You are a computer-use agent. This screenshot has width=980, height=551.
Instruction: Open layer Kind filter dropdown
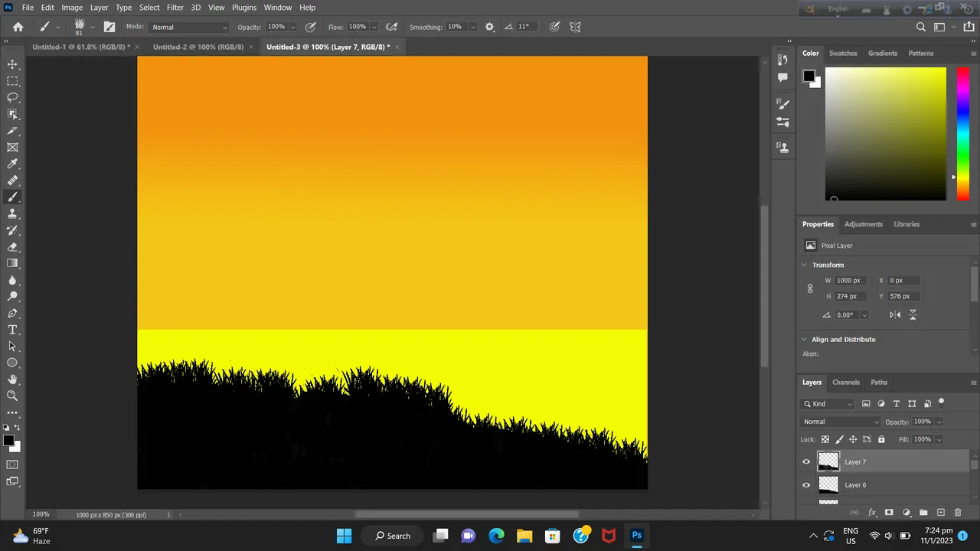coord(828,403)
